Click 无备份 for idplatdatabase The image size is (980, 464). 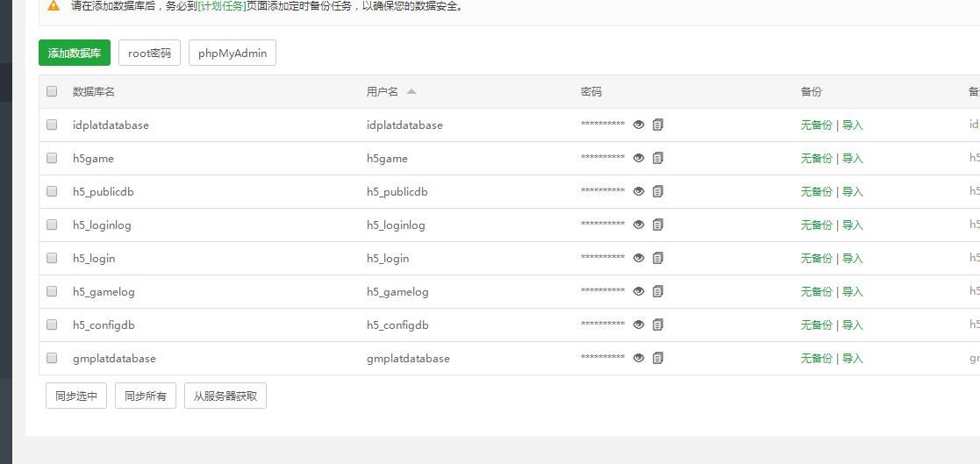(x=816, y=125)
